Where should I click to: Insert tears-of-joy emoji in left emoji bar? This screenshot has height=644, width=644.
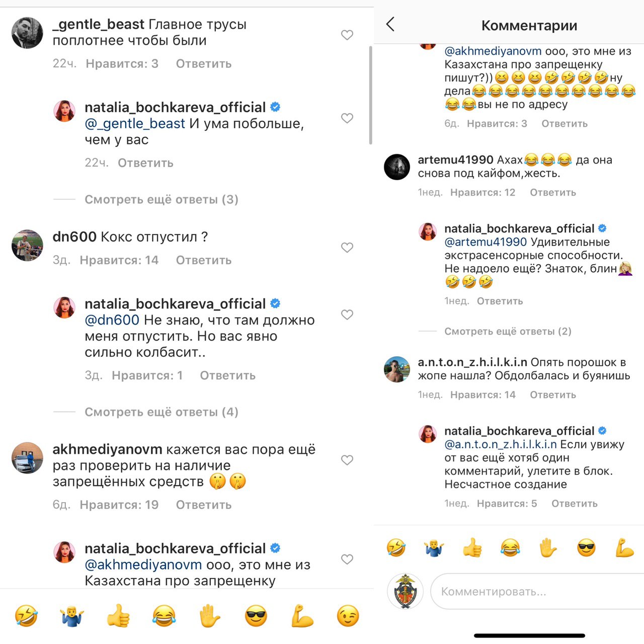click(164, 616)
